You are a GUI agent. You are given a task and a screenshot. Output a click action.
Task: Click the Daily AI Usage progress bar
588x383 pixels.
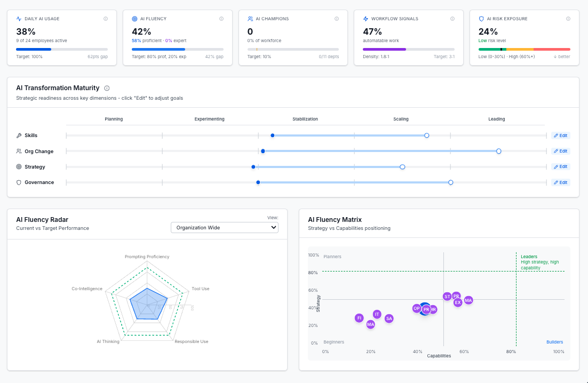(62, 49)
